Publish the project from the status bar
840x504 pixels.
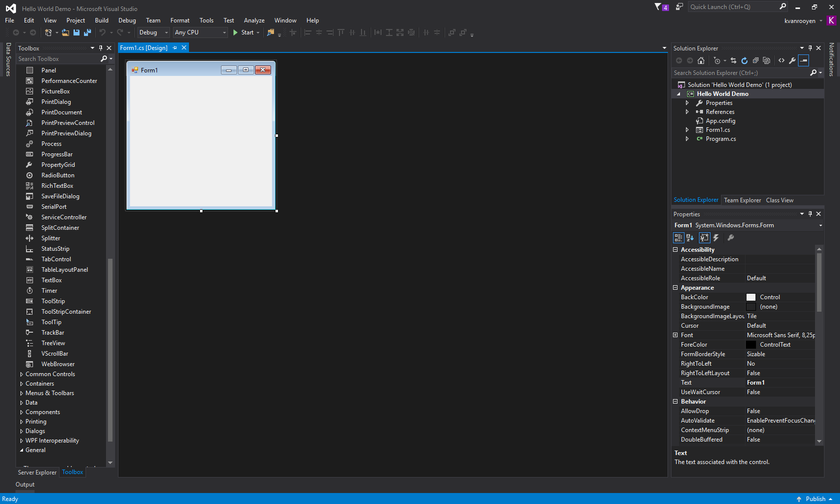[x=815, y=499]
